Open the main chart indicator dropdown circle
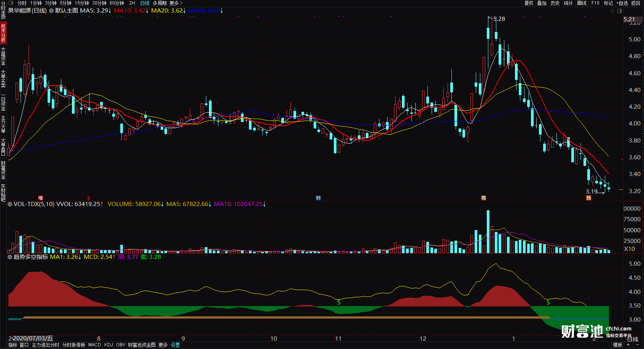 (51, 11)
